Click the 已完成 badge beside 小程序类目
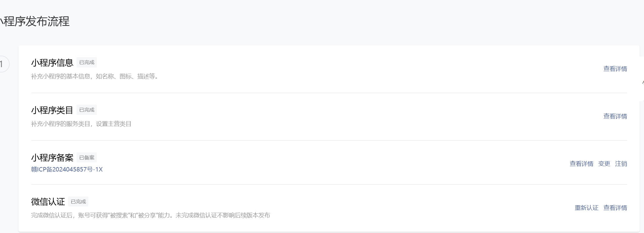This screenshot has width=644, height=233. 87,110
